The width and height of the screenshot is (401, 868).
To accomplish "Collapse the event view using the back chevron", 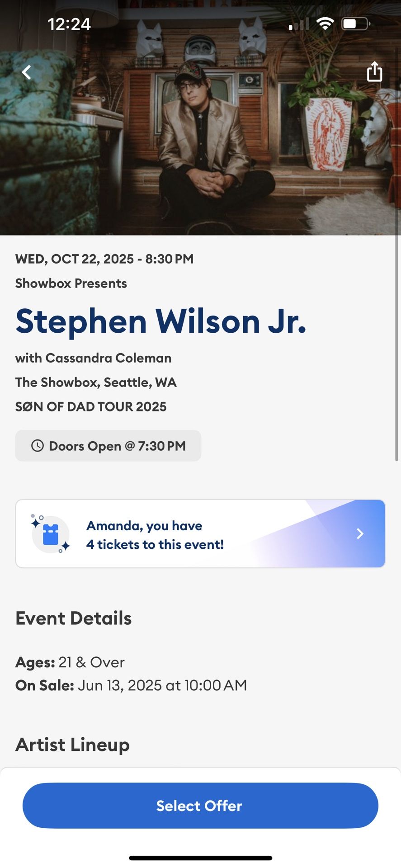I will tap(26, 72).
